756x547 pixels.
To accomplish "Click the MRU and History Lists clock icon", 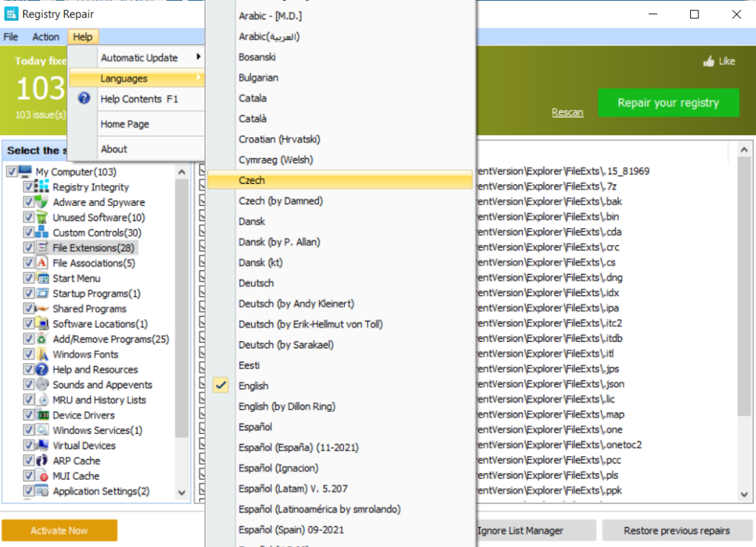I will click(42, 399).
